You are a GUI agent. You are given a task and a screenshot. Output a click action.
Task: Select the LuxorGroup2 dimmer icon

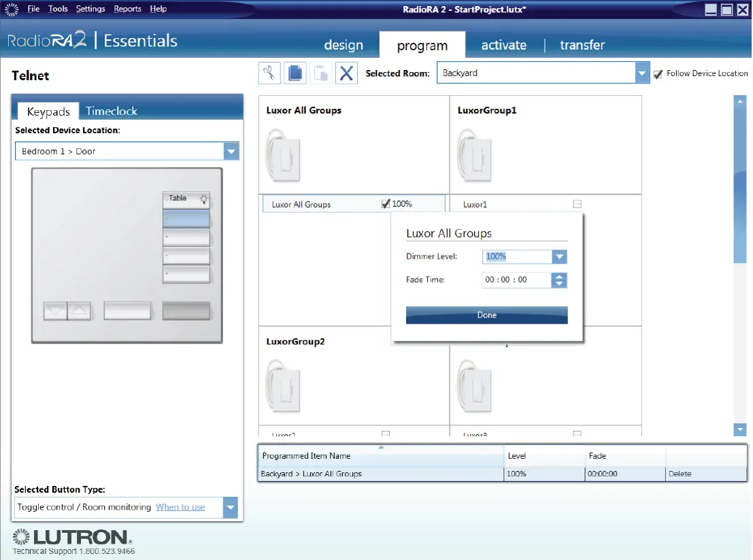(284, 386)
